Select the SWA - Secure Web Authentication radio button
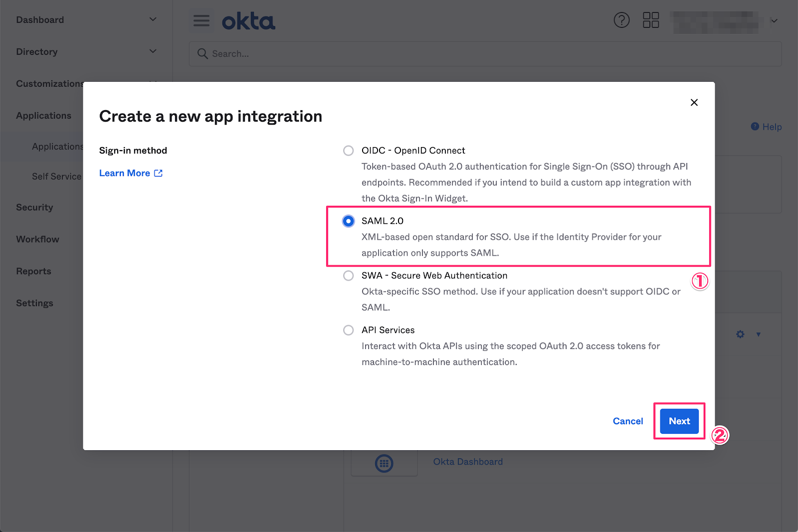 (348, 276)
